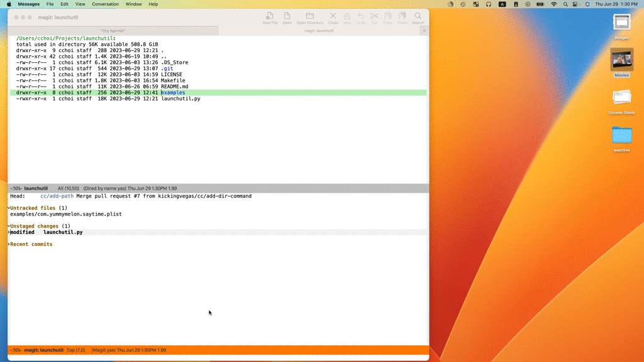Click the Cut scissors toolbar icon
Screen dimensions: 644x362
pos(374,18)
